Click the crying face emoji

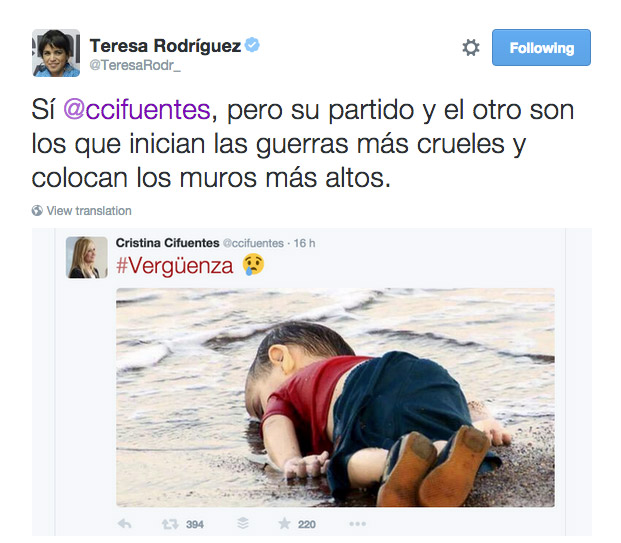coord(253,265)
